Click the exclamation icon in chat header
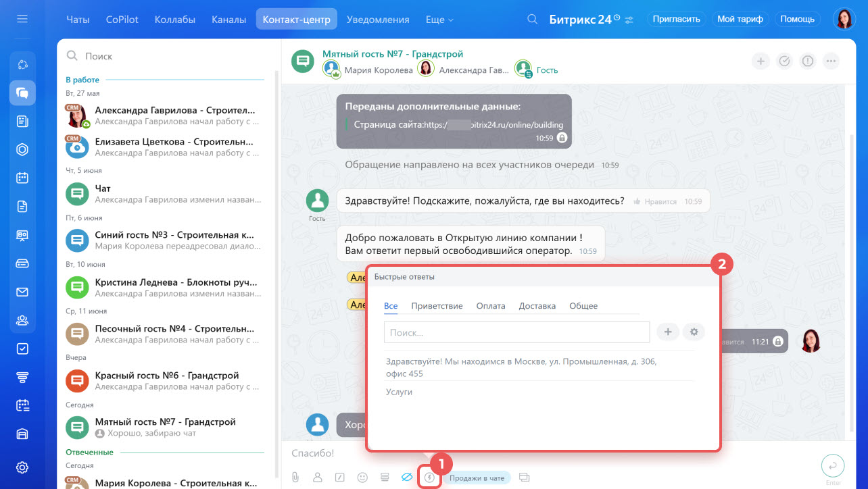 coord(808,61)
